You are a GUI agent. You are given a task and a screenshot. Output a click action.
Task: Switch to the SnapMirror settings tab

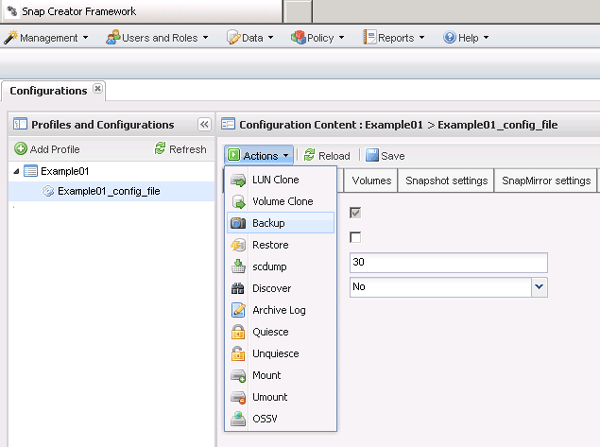pos(546,180)
